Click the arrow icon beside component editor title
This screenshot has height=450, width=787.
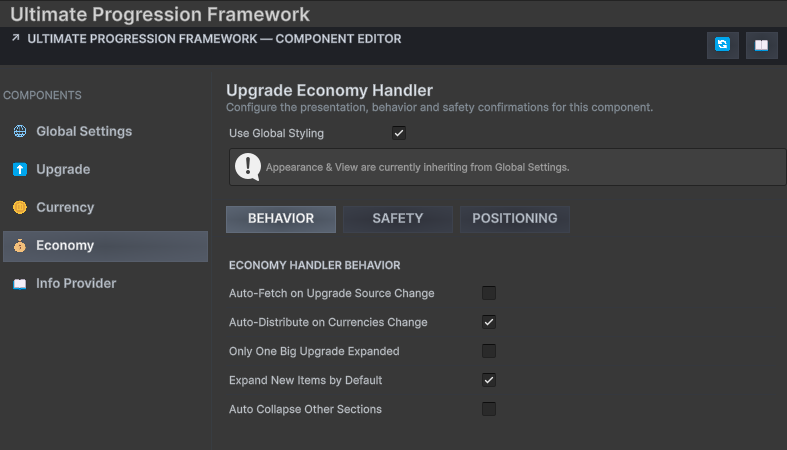16,38
